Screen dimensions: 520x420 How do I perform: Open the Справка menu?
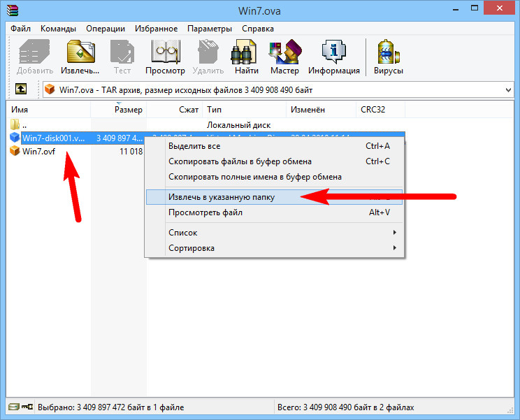[x=258, y=29]
